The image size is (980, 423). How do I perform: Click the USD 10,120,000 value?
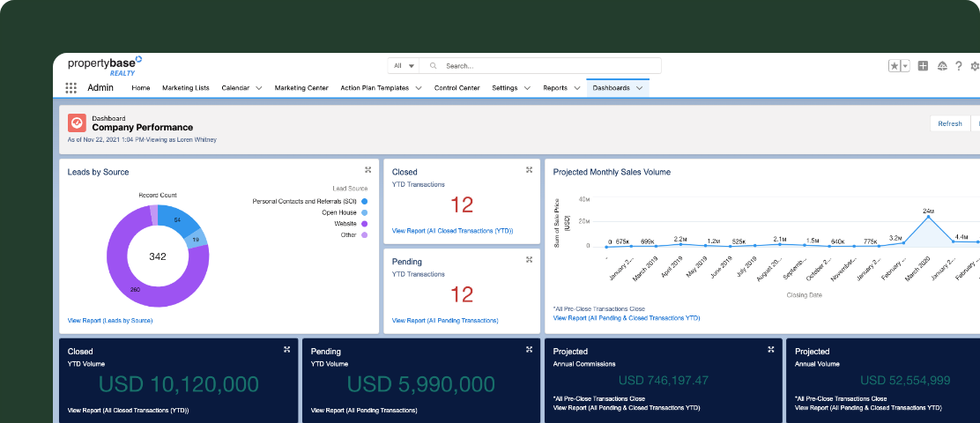tap(179, 384)
